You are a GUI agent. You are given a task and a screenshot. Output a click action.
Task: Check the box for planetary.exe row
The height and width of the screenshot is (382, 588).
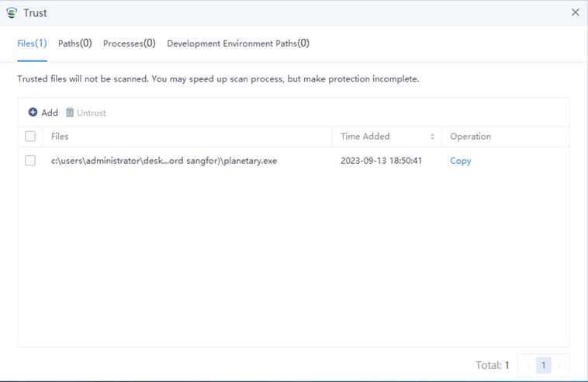(x=30, y=161)
